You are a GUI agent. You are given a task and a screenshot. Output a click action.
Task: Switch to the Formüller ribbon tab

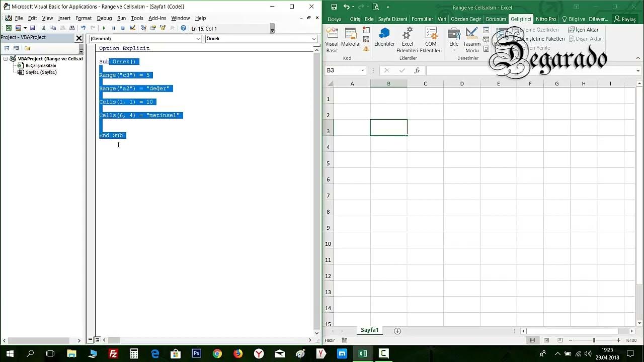pos(422,19)
